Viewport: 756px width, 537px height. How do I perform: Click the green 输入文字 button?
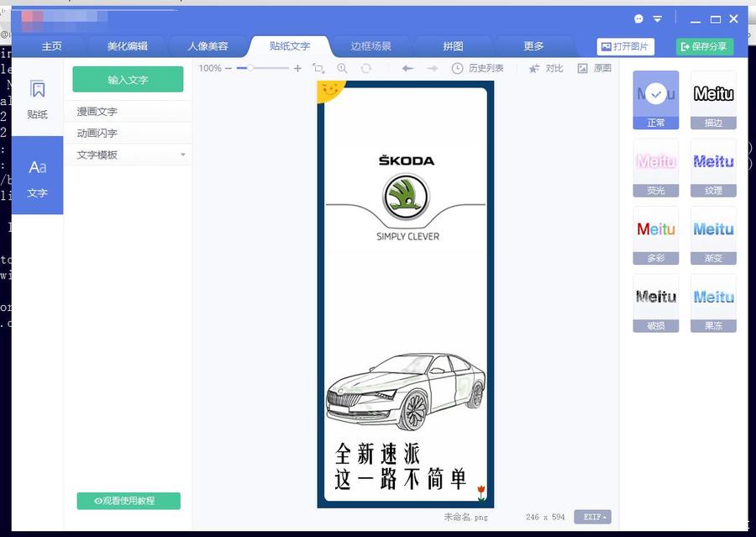(128, 80)
